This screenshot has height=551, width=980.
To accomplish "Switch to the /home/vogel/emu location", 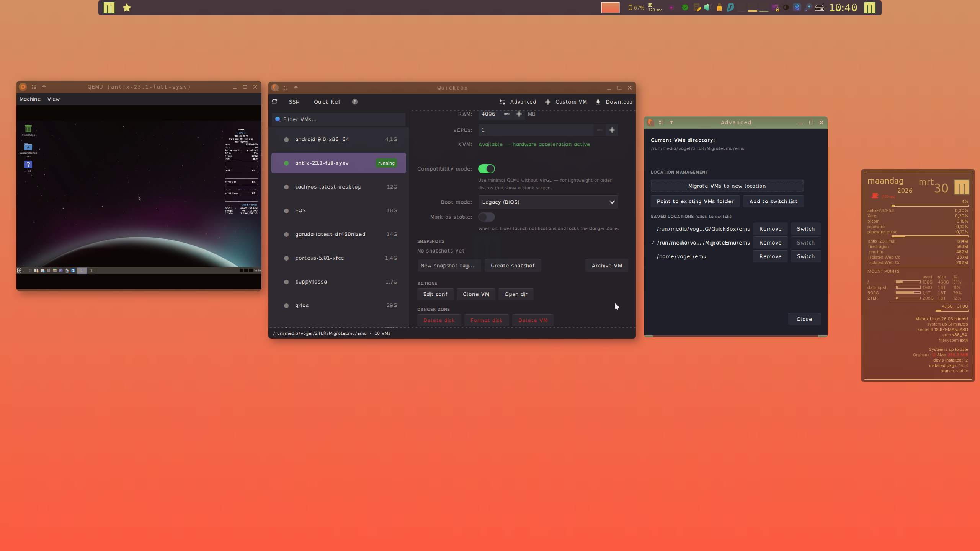I will click(x=805, y=256).
